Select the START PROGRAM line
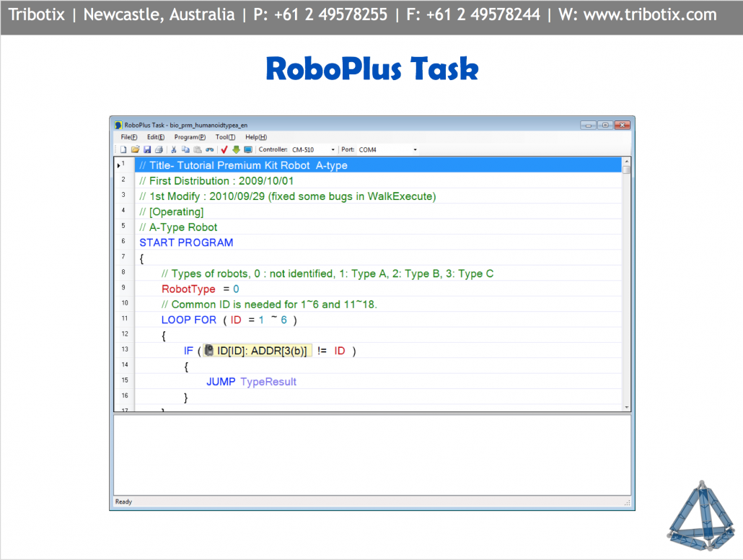Viewport: 743px width, 560px height. click(186, 242)
